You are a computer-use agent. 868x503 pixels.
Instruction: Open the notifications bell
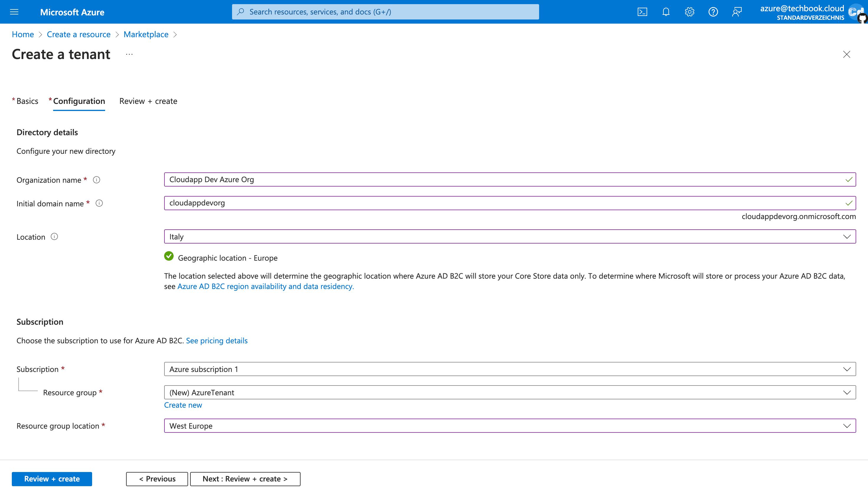[x=666, y=11]
